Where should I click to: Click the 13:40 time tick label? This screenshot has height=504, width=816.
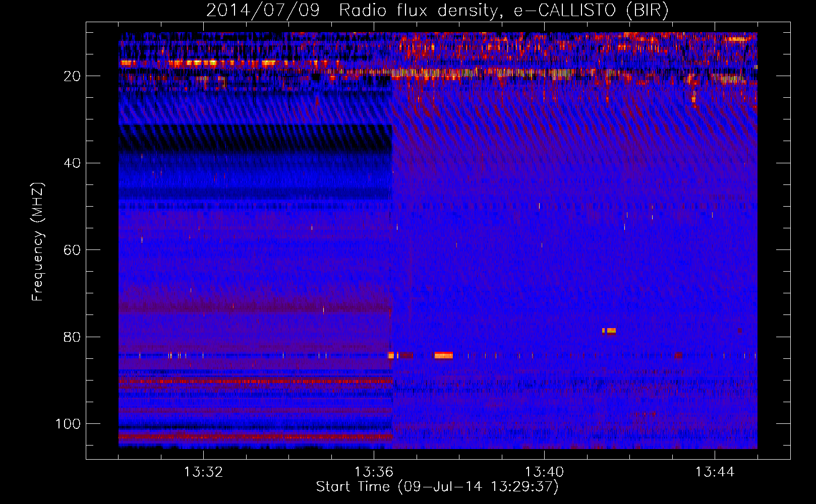[544, 472]
